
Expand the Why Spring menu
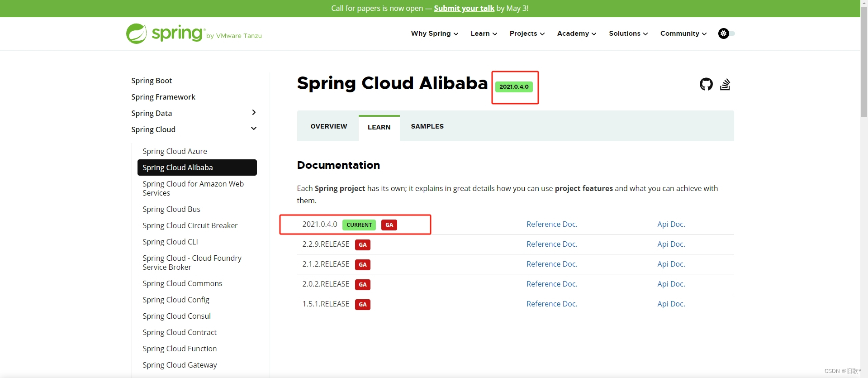tap(435, 33)
